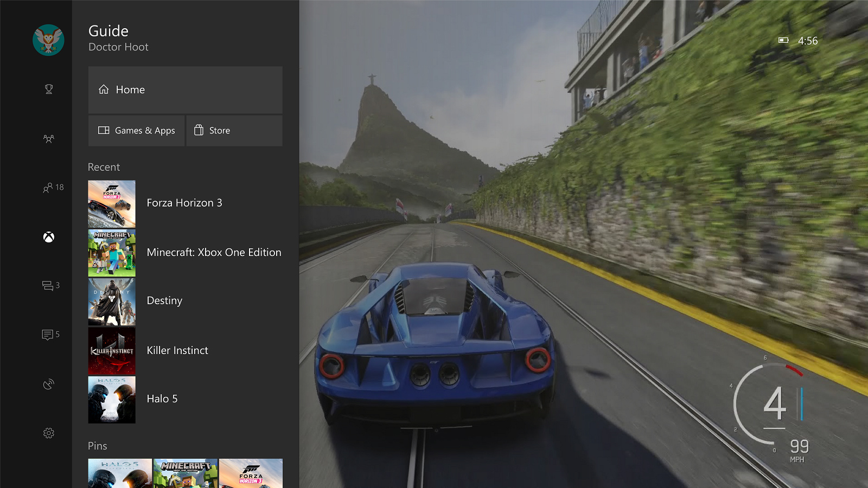The width and height of the screenshot is (868, 488).
Task: Open Messages icon with 3 unread
Action: 50,285
